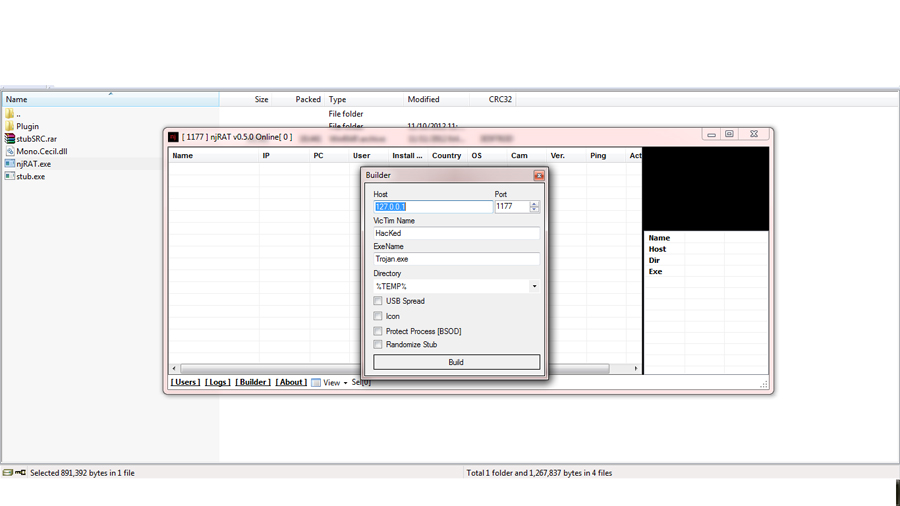
Task: Sort archive list by Modified column
Action: [x=436, y=99]
